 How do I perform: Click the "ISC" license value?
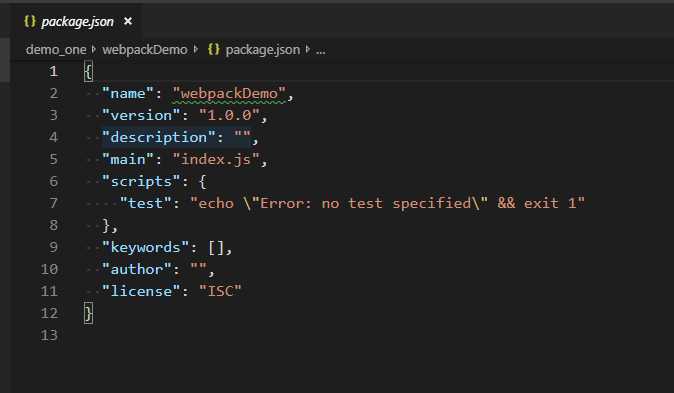click(x=221, y=291)
